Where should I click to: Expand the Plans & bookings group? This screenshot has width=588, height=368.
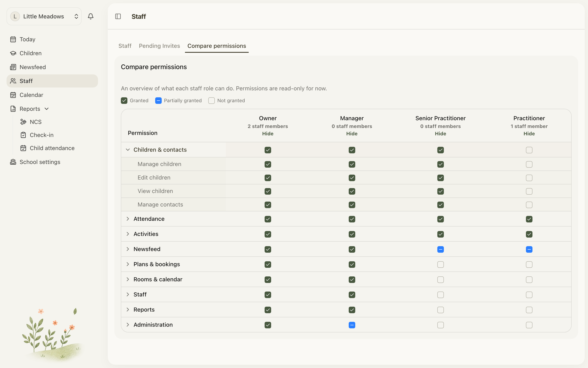coord(128,264)
